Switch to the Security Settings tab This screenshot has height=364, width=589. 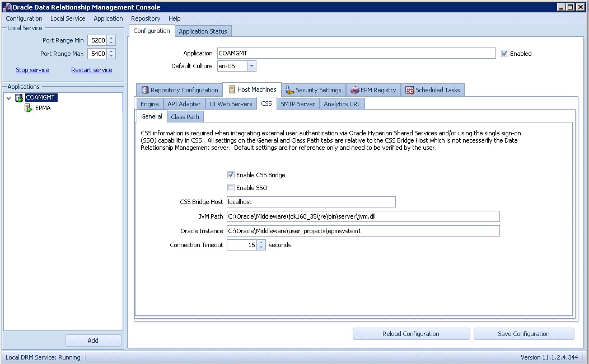point(314,90)
